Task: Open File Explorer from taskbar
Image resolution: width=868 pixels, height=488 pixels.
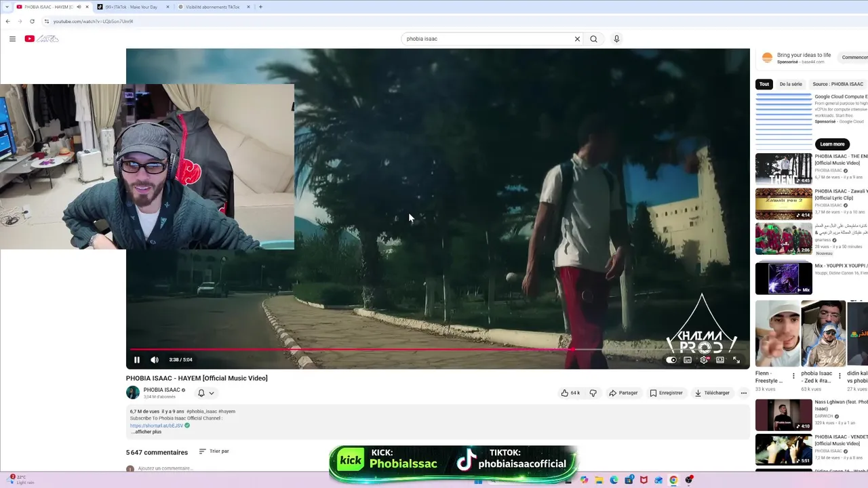Action: click(x=599, y=480)
